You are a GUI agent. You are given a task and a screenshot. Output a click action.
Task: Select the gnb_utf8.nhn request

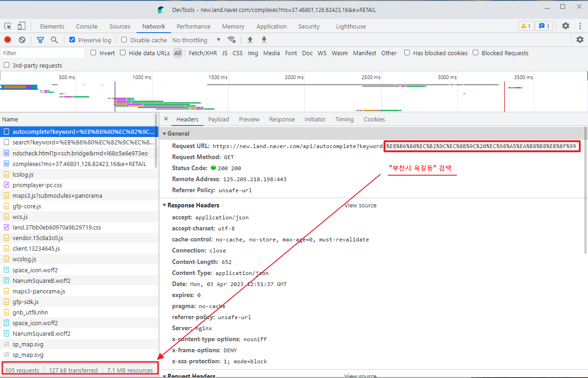[79, 312]
